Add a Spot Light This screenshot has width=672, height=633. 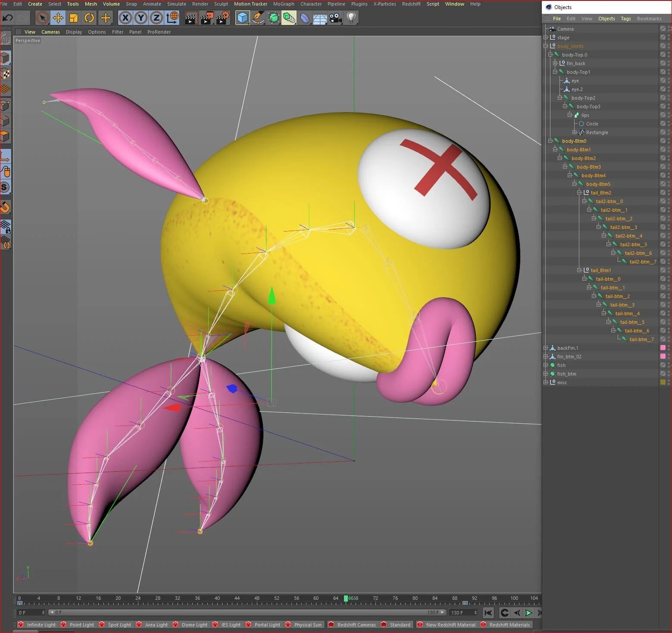[x=115, y=624]
